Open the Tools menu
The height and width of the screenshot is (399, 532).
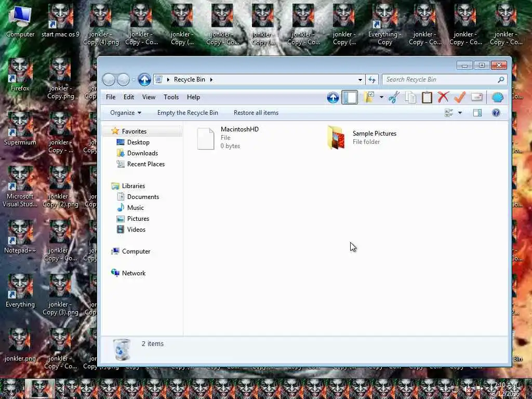[x=171, y=97]
